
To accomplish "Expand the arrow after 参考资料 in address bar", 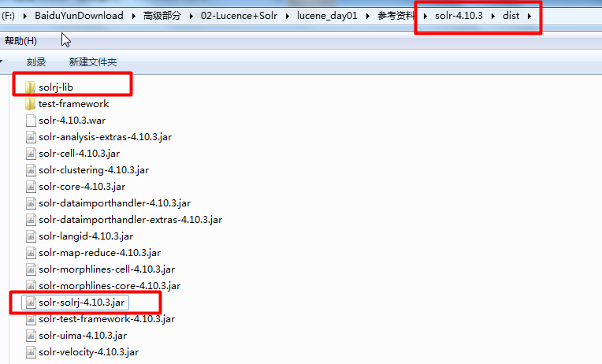I will point(425,16).
